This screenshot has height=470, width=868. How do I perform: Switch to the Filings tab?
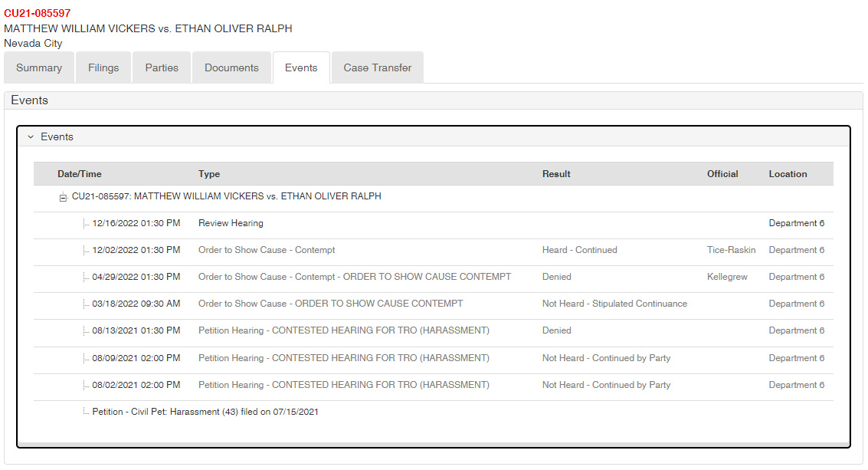103,67
